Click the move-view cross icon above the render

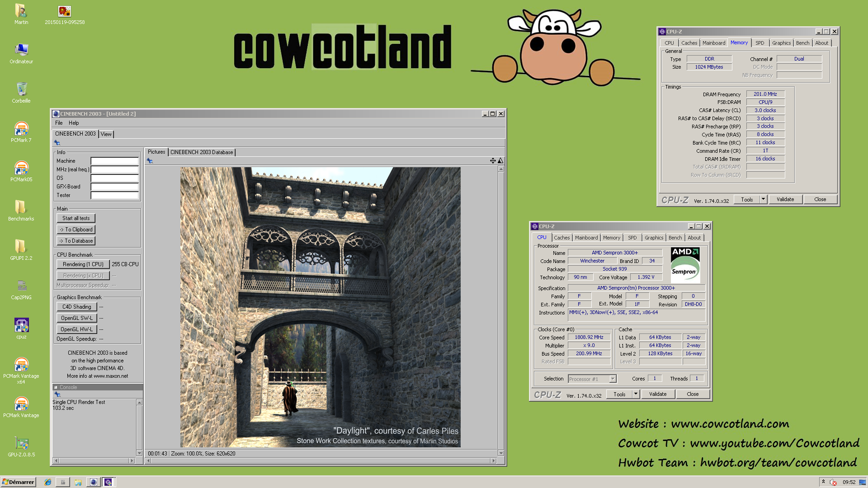(x=493, y=160)
